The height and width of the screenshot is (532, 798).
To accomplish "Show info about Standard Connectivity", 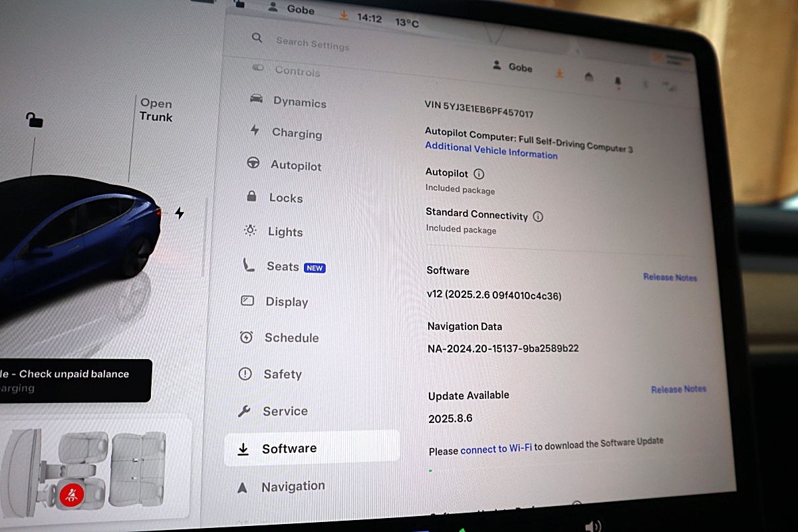I will point(538,217).
